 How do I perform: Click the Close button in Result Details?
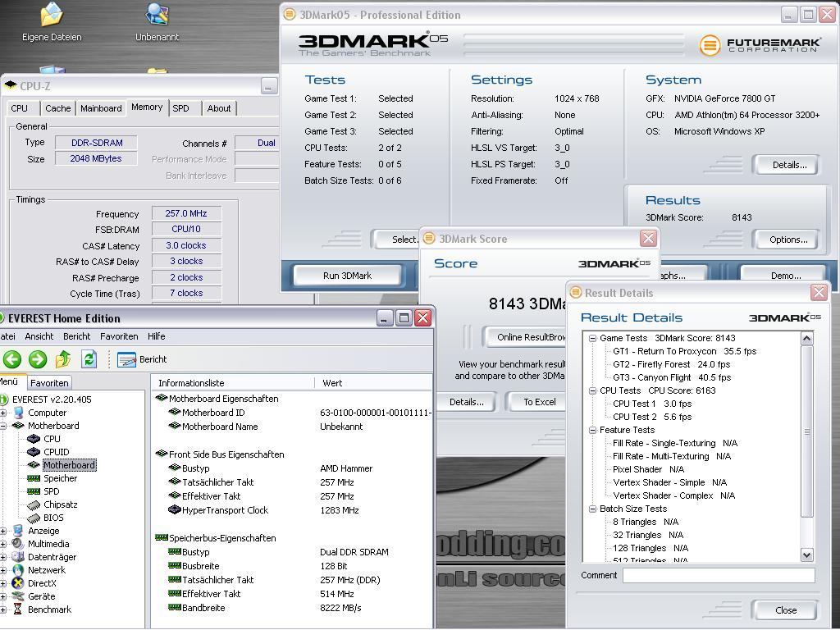[x=785, y=610]
